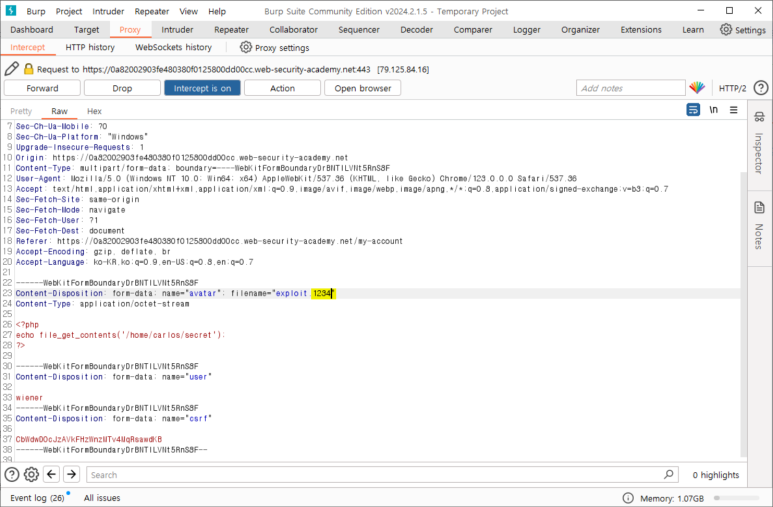Click the HTTP/2 protocol label
Screen dimensions: 773x507
[x=732, y=88]
